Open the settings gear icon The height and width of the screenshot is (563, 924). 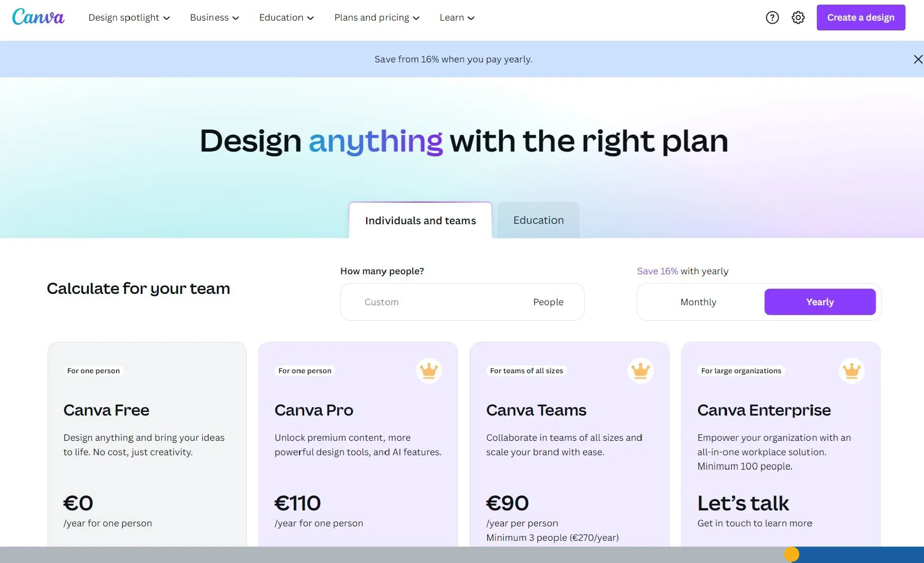(x=798, y=18)
